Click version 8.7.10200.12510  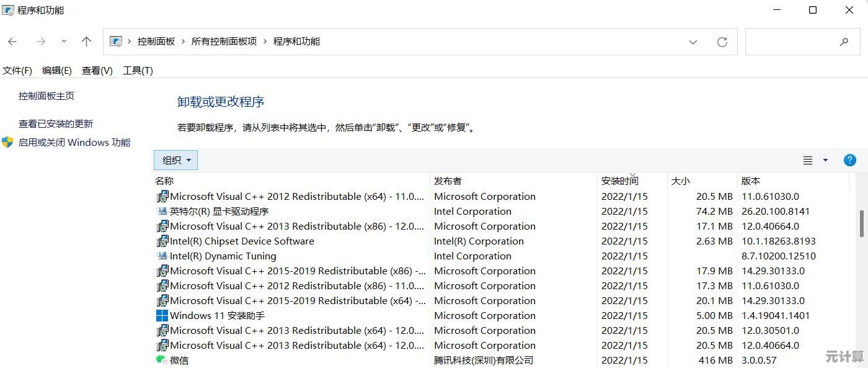779,256
